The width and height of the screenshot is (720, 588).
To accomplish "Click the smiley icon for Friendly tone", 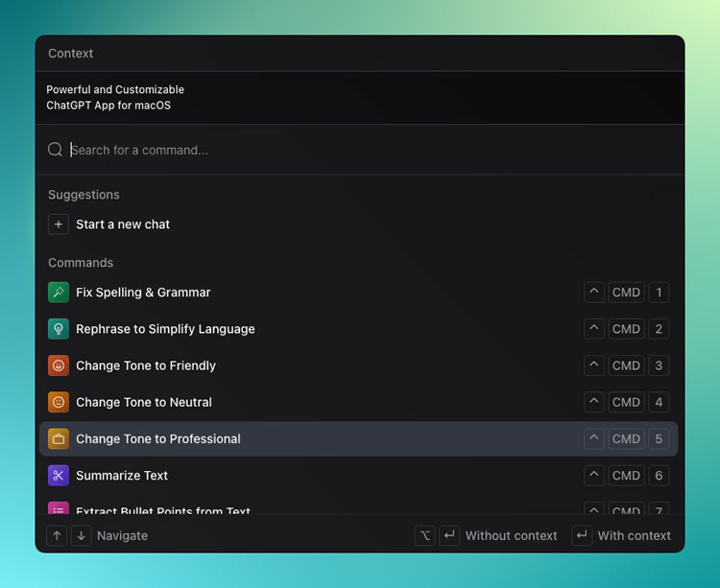I will tap(59, 365).
